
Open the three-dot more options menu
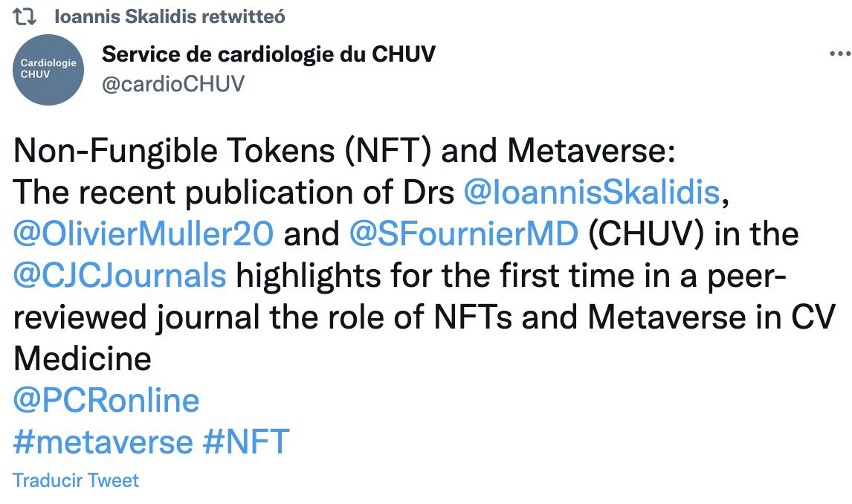[840, 54]
